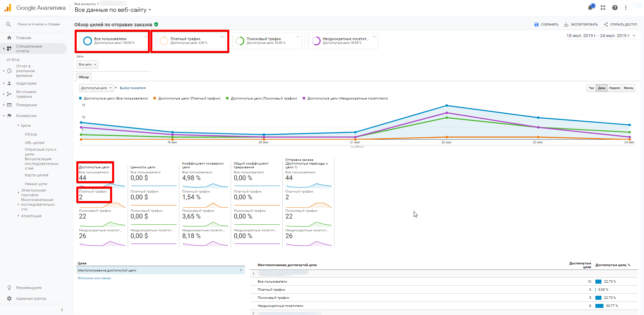Viewport: 644px width, 315px height.
Task: Click the Google Analytics logo icon
Action: 8,8
